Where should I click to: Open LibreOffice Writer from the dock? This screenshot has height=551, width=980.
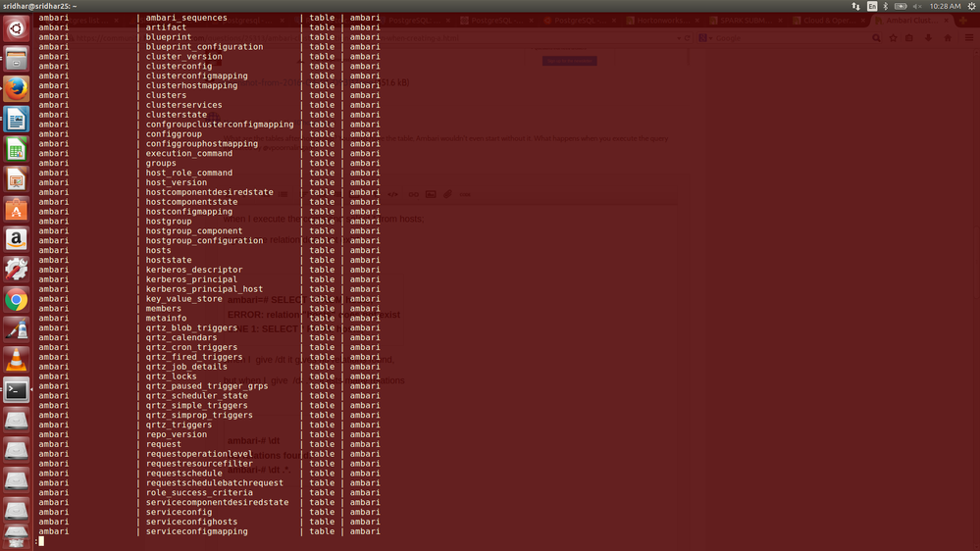pos(17,119)
